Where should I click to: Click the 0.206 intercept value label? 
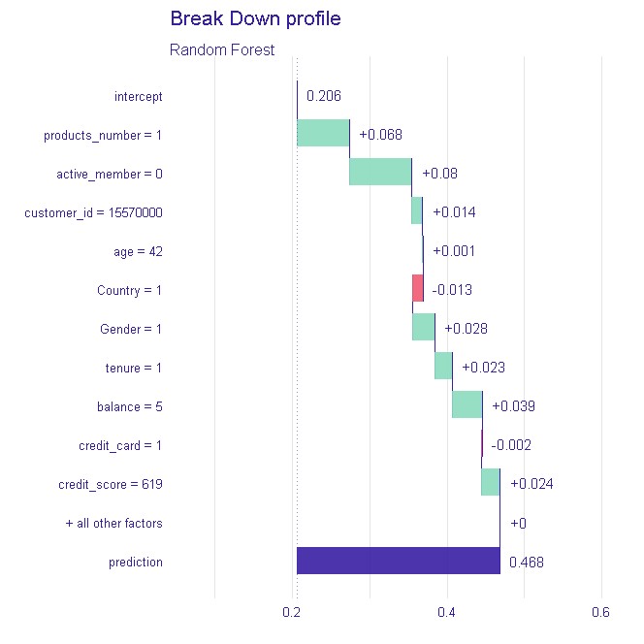pyautogui.click(x=323, y=96)
